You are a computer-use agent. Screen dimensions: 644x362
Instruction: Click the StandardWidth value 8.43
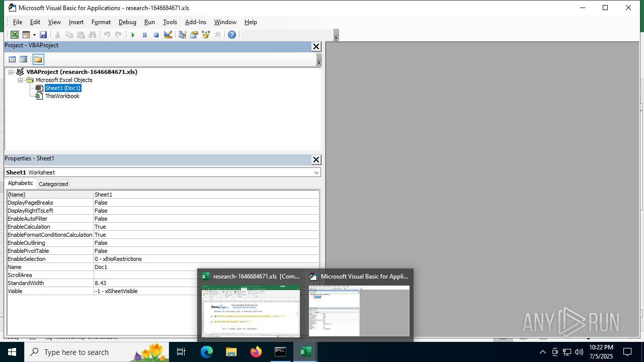tap(146, 283)
